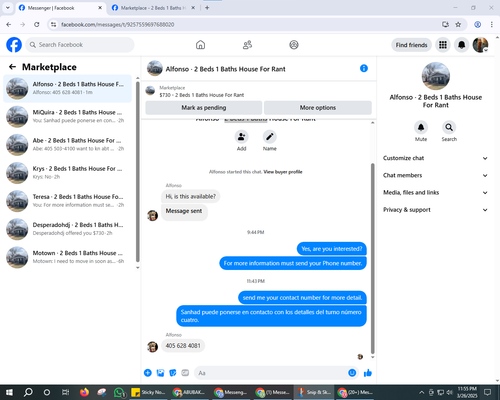
Task: Expand the Chat members section
Action: (435, 175)
